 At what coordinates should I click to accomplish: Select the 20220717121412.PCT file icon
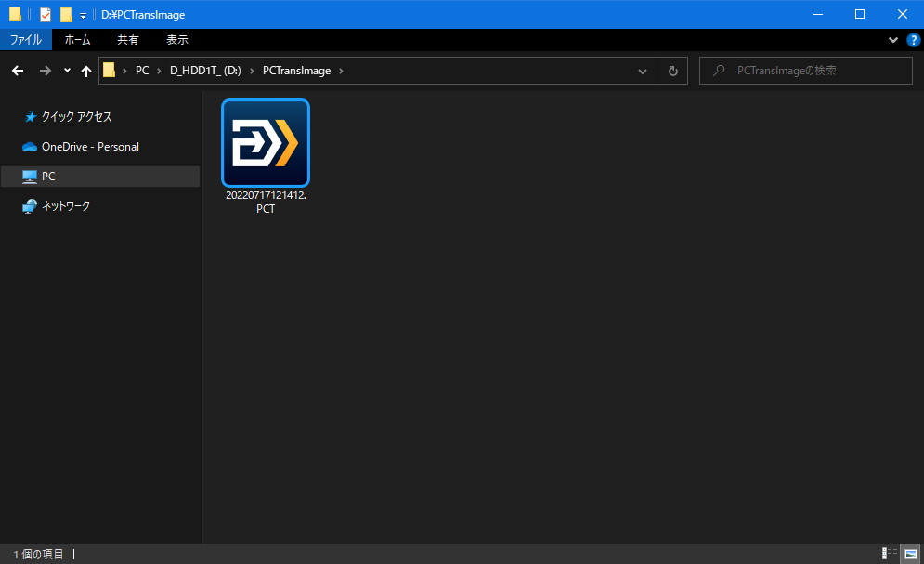click(x=266, y=143)
